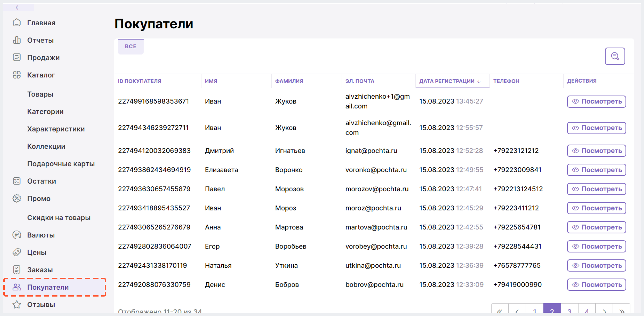View Денис Бобров with Посмотреть
Screen dimensions: 644x316
pyautogui.click(x=597, y=285)
